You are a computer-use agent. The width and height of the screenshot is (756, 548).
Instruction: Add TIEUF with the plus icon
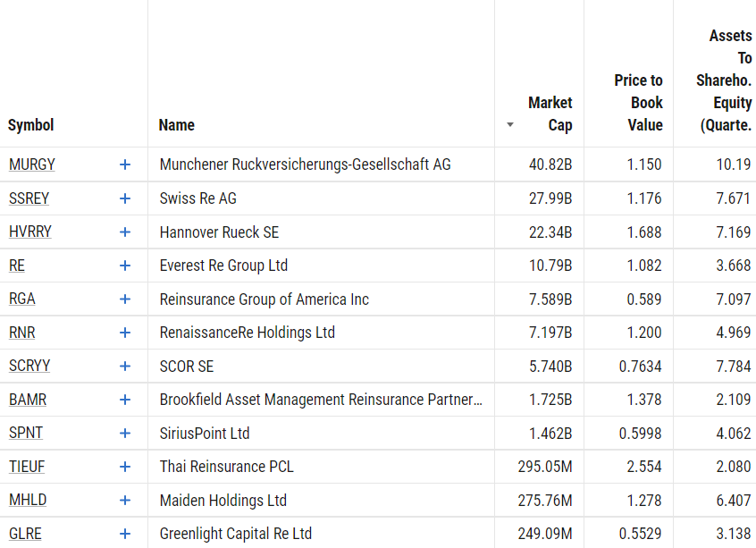coord(125,467)
